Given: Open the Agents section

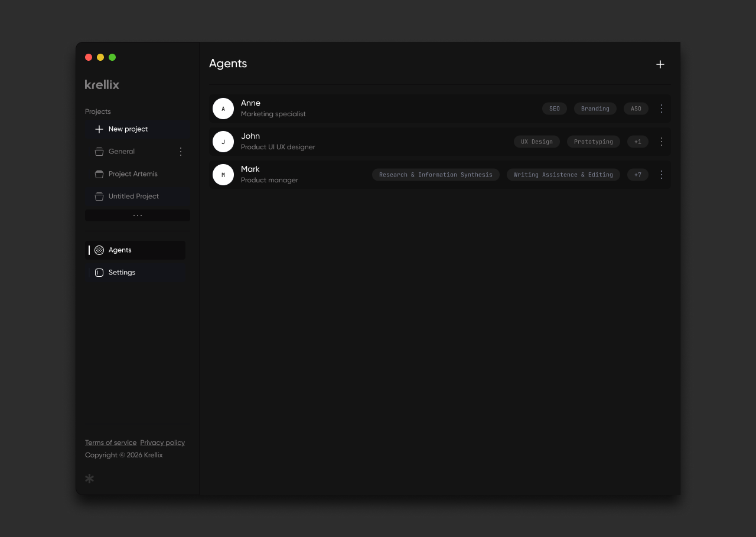Looking at the screenshot, I should (x=135, y=250).
